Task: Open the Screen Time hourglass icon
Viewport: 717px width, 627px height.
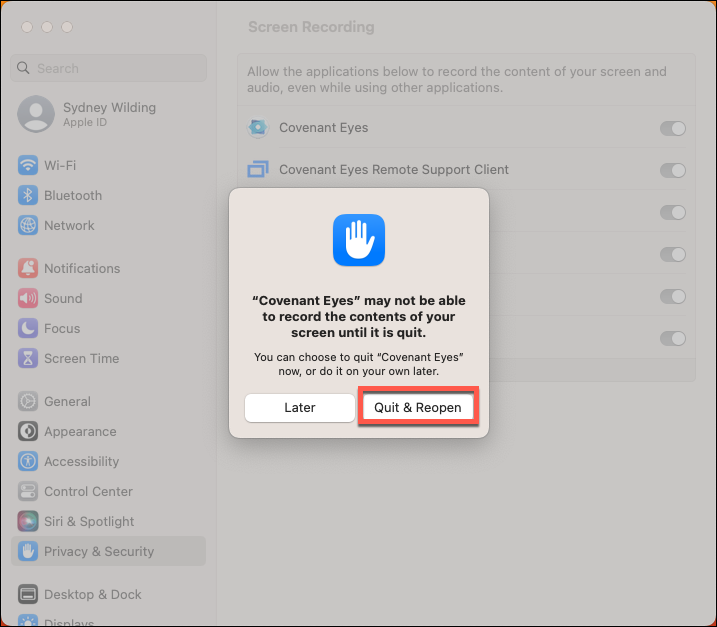Action: (28, 358)
